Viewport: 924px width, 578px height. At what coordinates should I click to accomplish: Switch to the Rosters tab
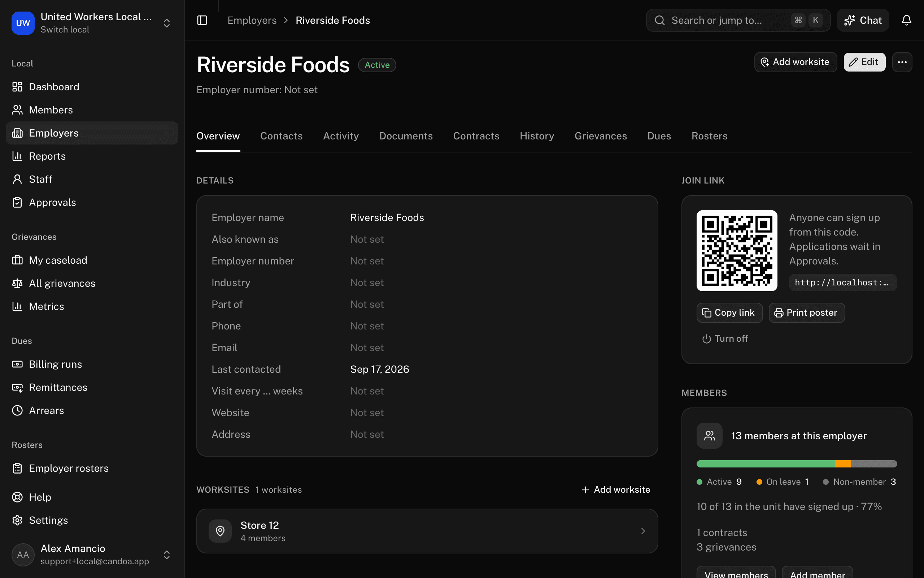point(709,136)
